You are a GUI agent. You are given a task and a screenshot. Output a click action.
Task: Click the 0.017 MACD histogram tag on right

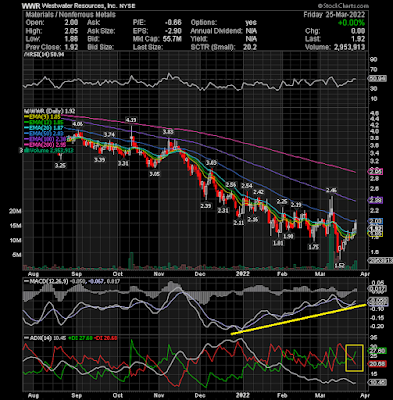(377, 289)
